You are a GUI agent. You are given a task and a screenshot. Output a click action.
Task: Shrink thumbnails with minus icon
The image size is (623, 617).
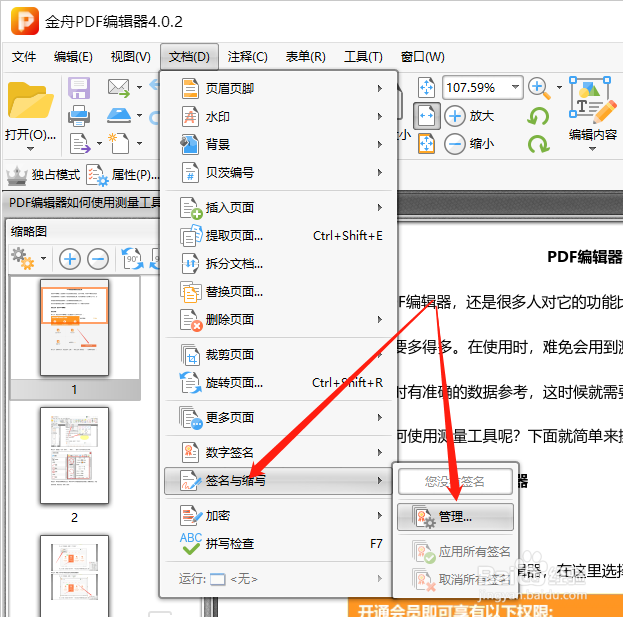98,259
